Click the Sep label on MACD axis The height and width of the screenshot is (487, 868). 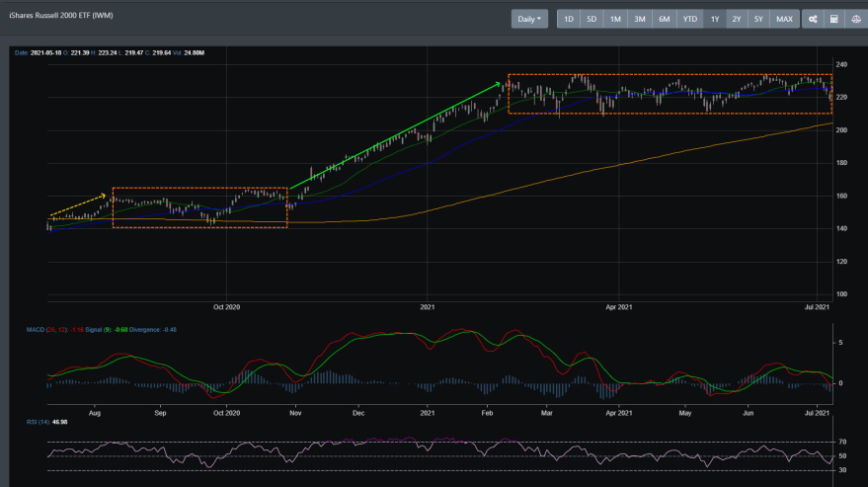tap(160, 413)
